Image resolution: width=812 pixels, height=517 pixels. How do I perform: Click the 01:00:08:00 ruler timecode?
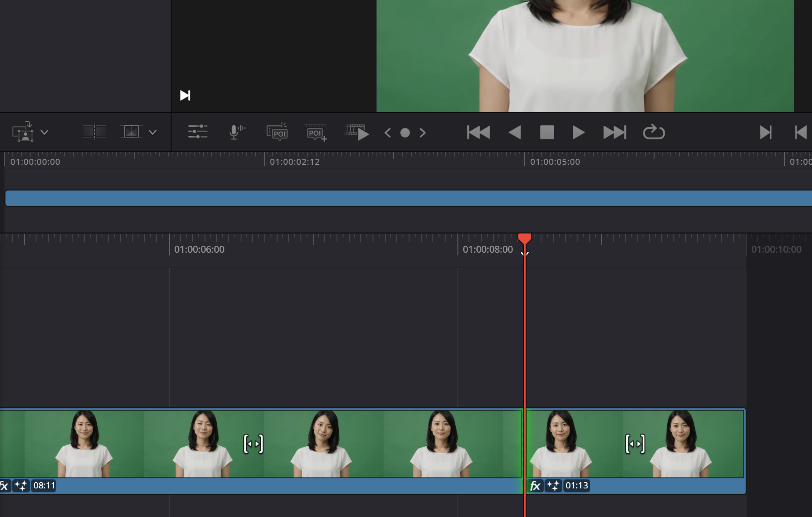point(488,249)
